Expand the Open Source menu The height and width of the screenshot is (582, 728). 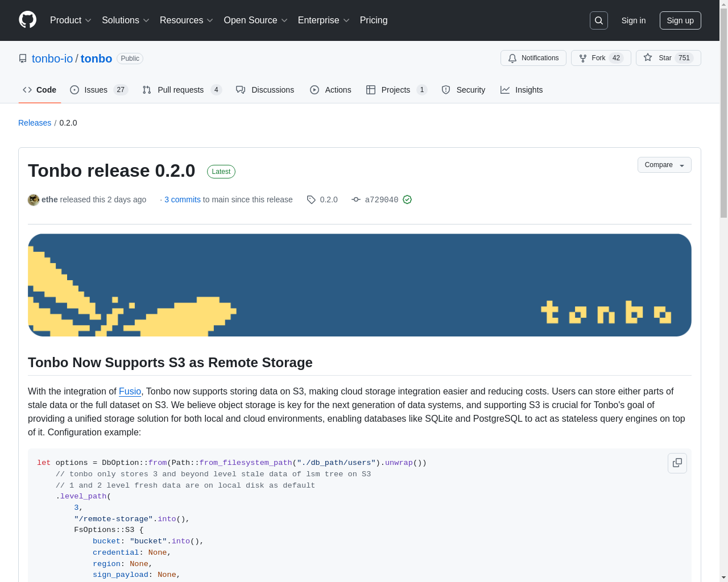(256, 20)
